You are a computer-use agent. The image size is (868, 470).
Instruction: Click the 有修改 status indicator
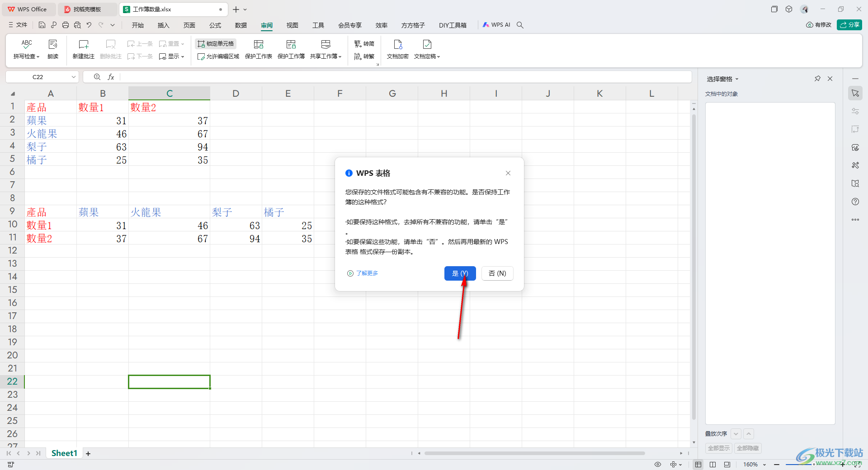pos(819,25)
